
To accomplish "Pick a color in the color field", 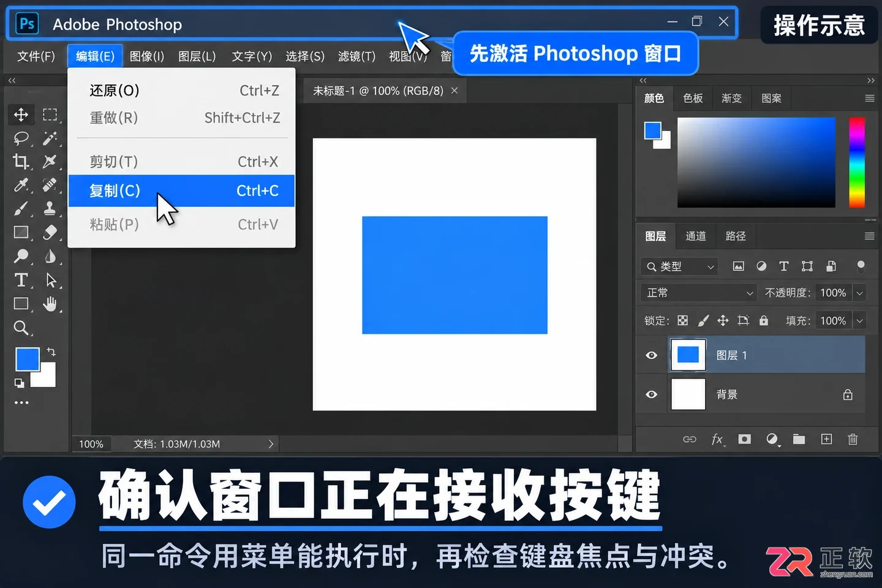I will point(756,162).
